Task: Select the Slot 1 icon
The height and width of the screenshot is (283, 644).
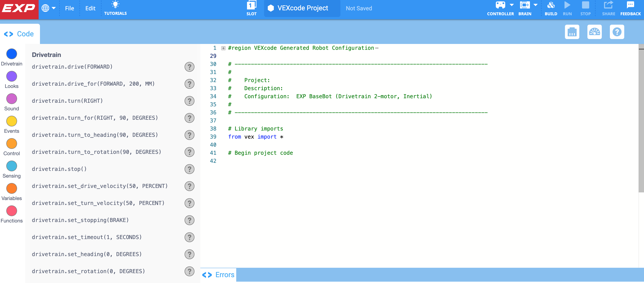Action: coord(251,8)
